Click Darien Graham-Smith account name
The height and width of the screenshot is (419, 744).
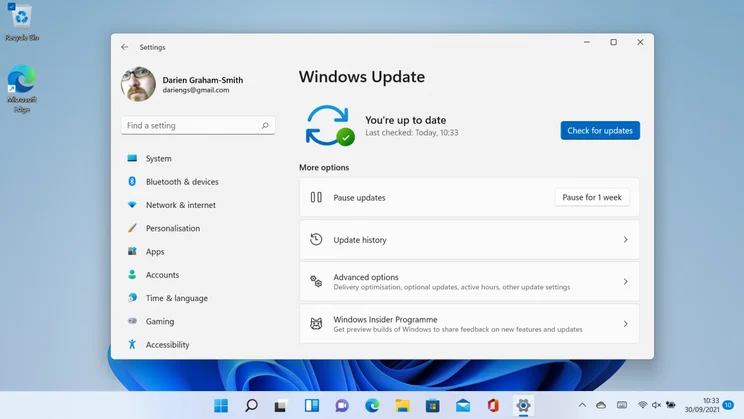click(x=203, y=80)
